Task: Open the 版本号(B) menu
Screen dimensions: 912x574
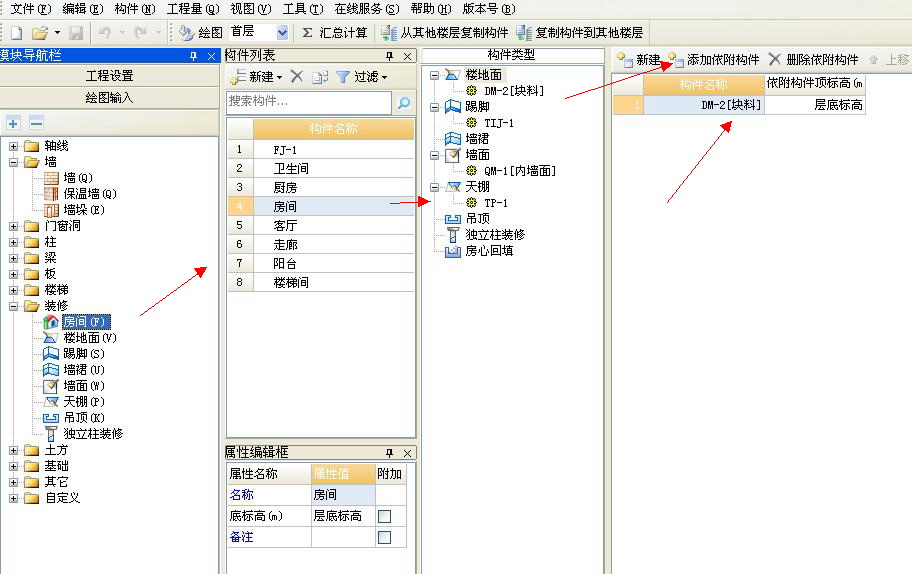Action: pyautogui.click(x=489, y=9)
